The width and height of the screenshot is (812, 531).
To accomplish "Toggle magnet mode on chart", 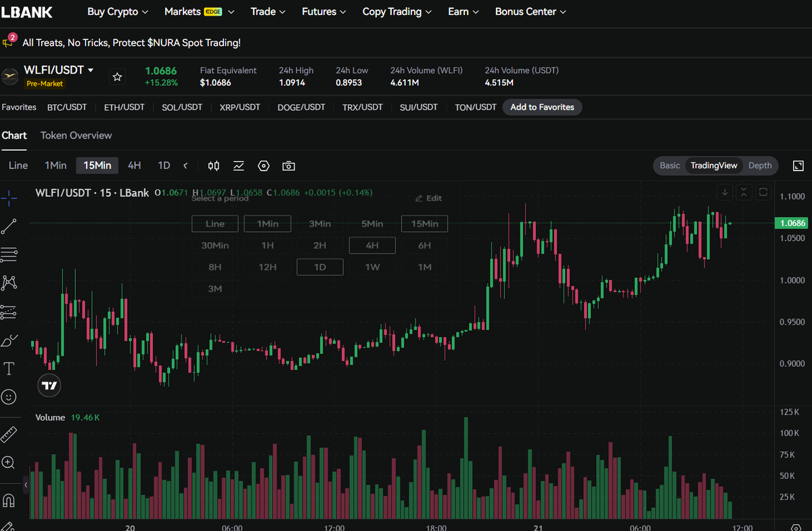I will (9, 501).
